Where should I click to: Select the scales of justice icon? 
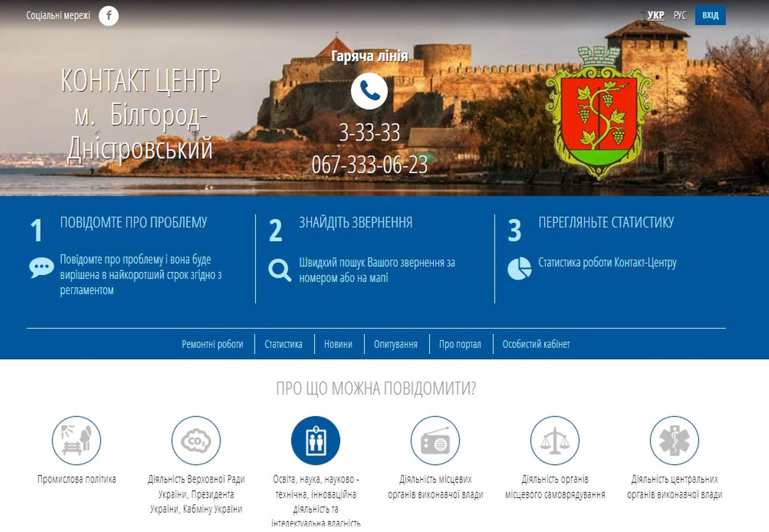click(x=554, y=440)
